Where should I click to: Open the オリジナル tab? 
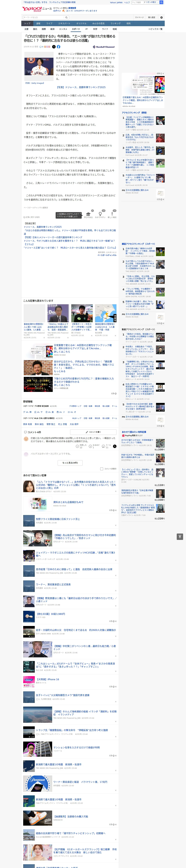[81, 24]
